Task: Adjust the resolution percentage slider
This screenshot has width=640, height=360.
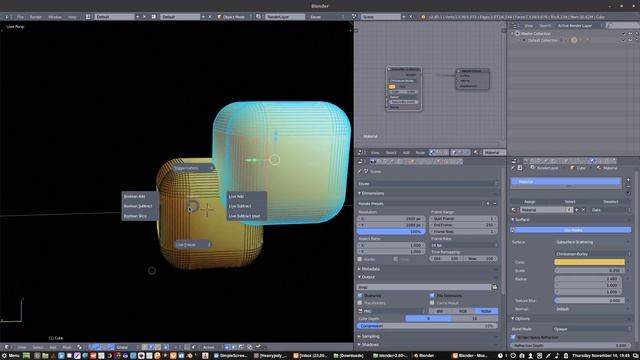Action: point(391,231)
